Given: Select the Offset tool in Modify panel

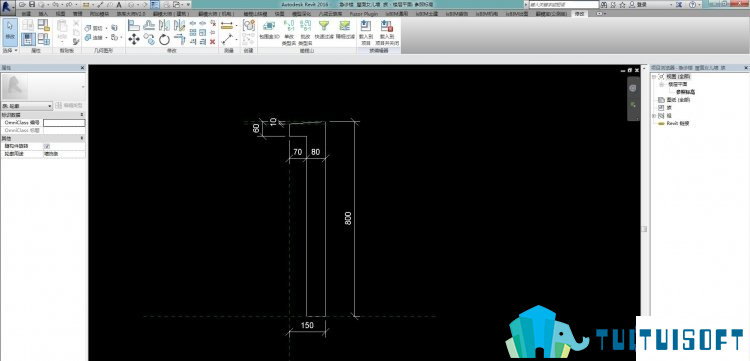Looking at the screenshot, I should (149, 25).
